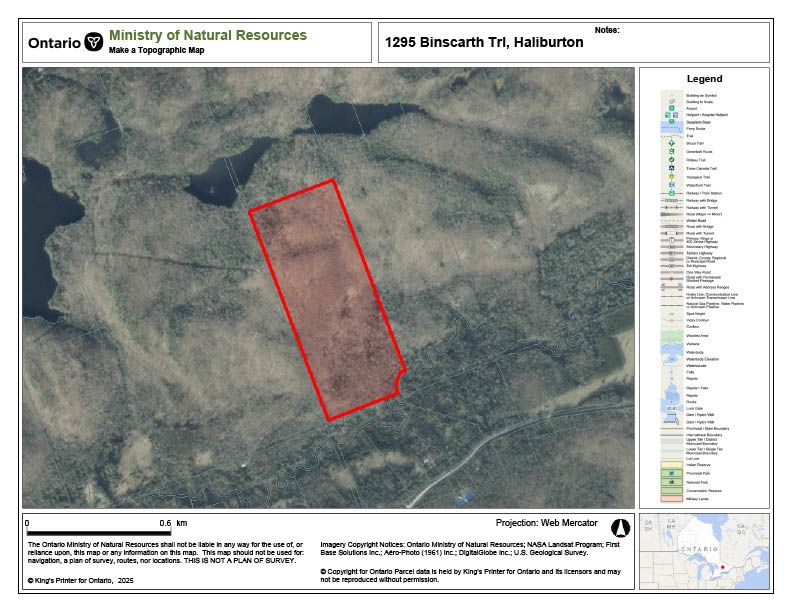The image size is (792, 612).
Task: Click the Ontario inset locator map
Action: 705,552
